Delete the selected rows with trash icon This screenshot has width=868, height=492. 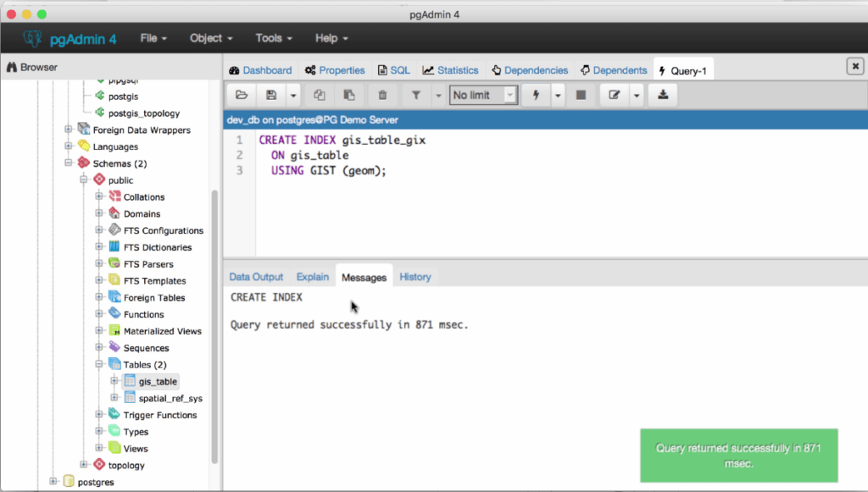pos(382,95)
